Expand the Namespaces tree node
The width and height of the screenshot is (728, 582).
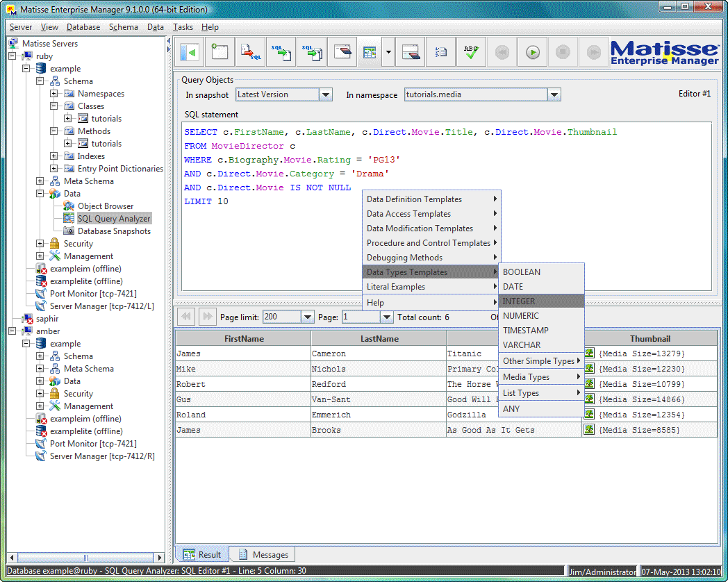(54, 93)
